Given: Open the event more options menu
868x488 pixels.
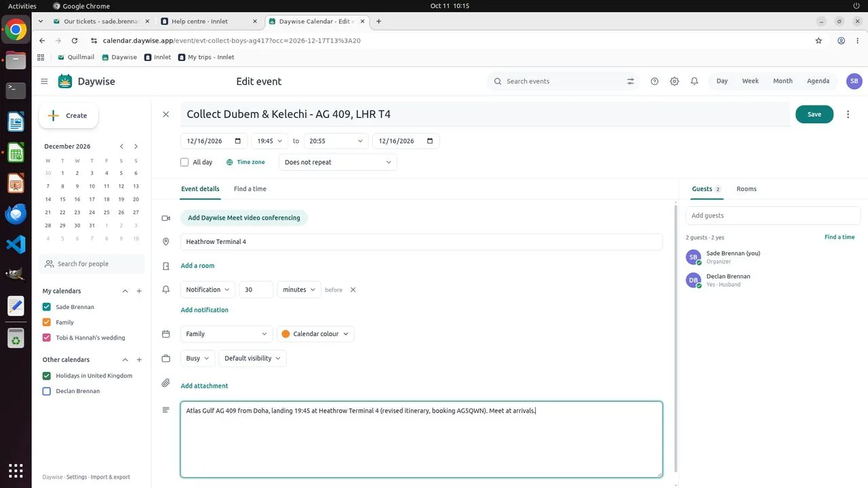Looking at the screenshot, I should 848,115.
